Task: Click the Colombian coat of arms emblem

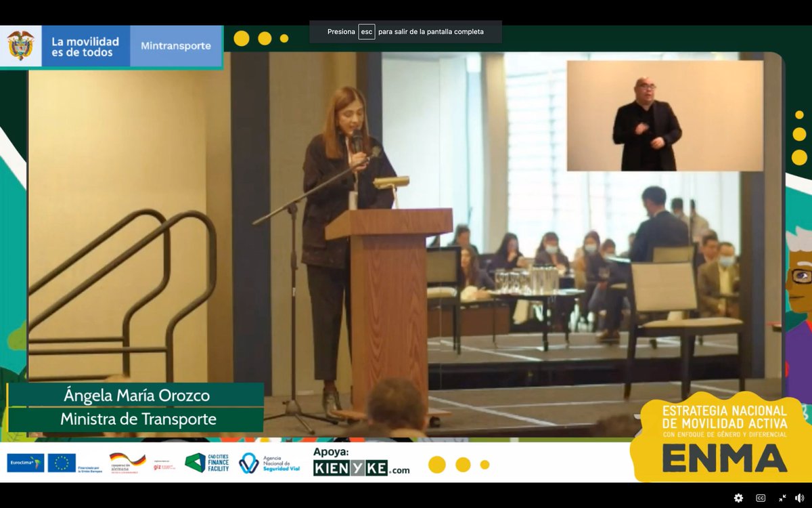Action: [20, 46]
